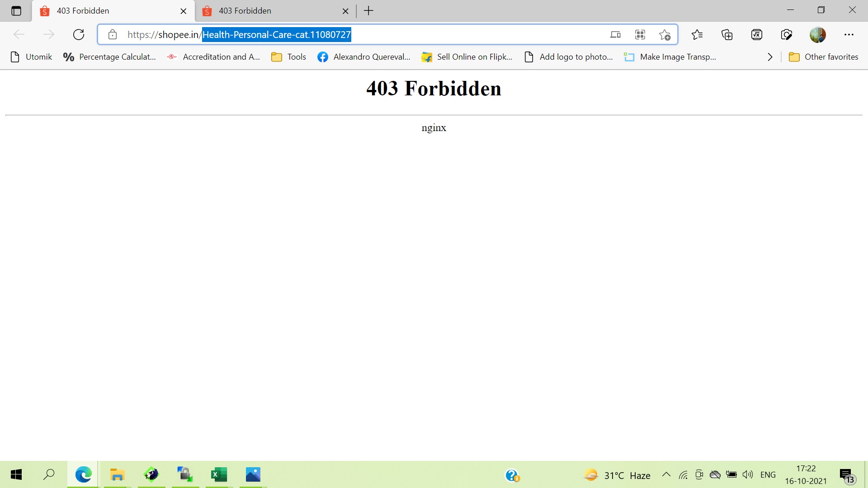This screenshot has width=868, height=488.
Task: Click the site lock information icon
Action: (113, 34)
